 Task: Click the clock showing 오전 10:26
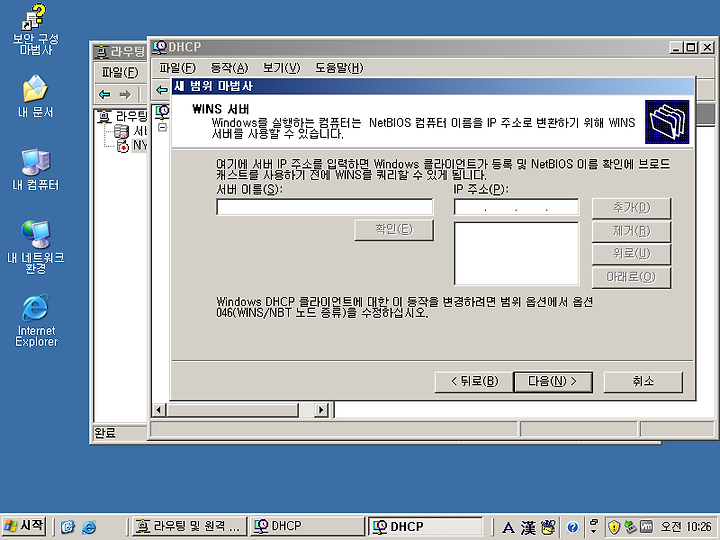click(686, 527)
